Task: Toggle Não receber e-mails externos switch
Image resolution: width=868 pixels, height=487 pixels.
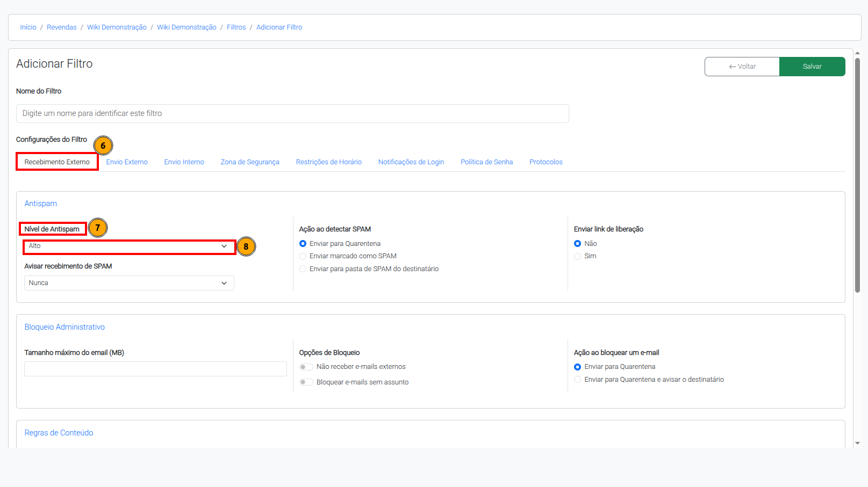Action: coord(306,367)
